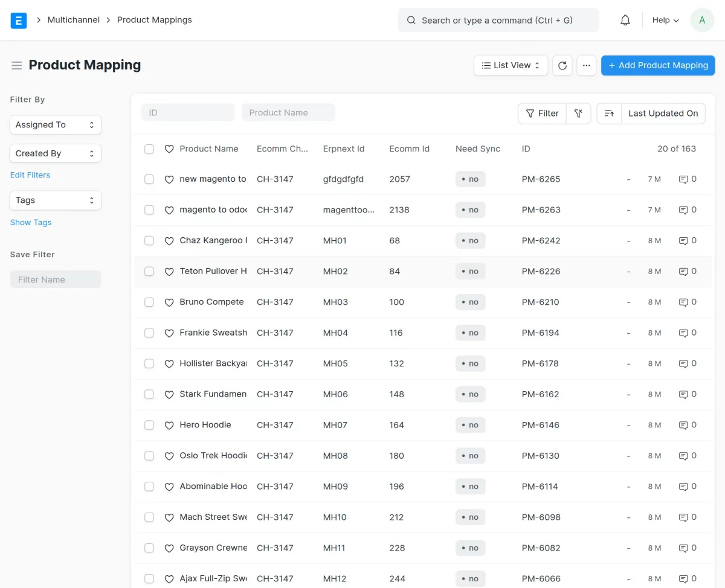Like the Teton Pullover row heart

(x=169, y=272)
